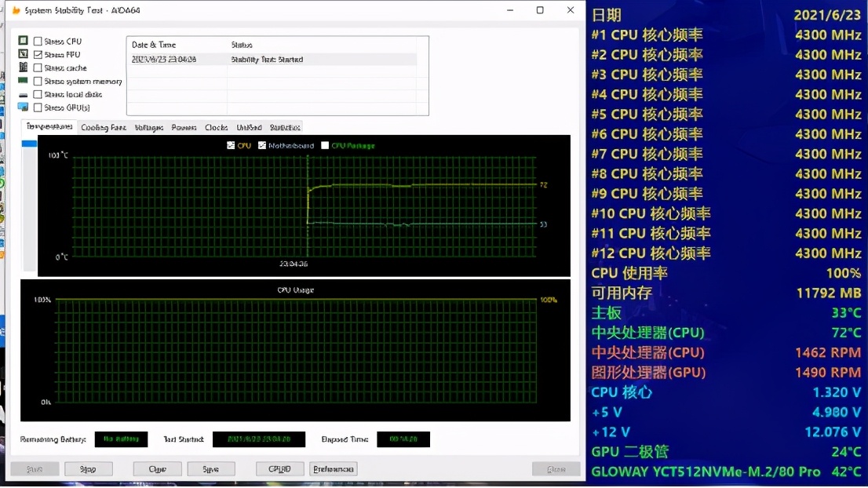This screenshot has height=488, width=868.
Task: Click the Stress cache icon
Action: pos(24,67)
